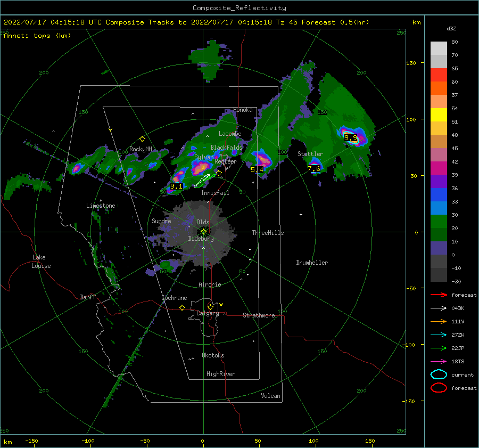Viewport: 479px width, 448px height.
Task: Click the red forecast ellipse legend icon
Action: (439, 388)
